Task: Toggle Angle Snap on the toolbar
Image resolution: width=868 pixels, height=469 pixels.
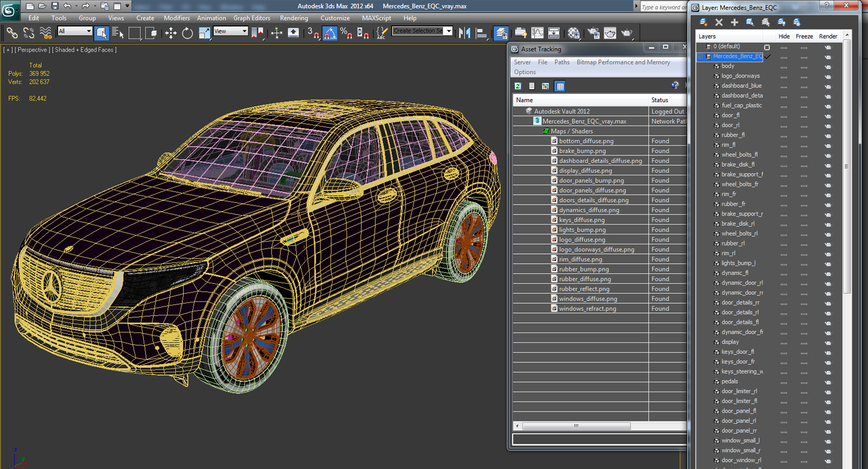Action: click(x=330, y=33)
